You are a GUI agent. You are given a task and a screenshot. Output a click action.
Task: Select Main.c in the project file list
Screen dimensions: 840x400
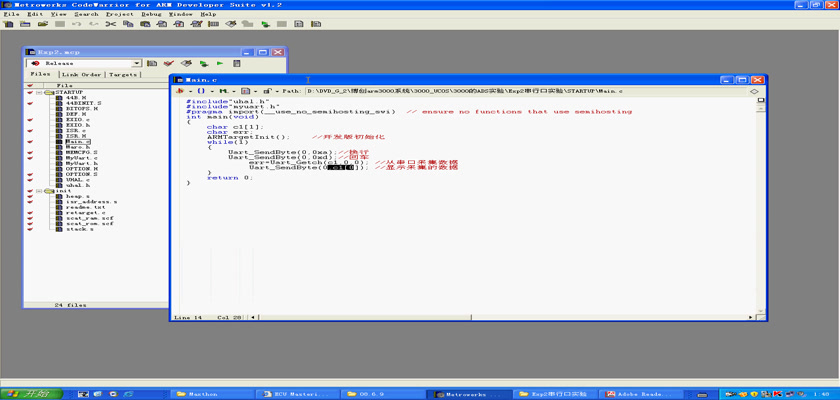tap(78, 141)
